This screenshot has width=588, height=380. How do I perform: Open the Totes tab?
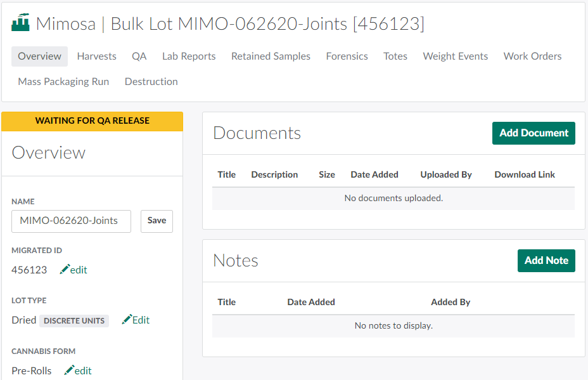395,56
